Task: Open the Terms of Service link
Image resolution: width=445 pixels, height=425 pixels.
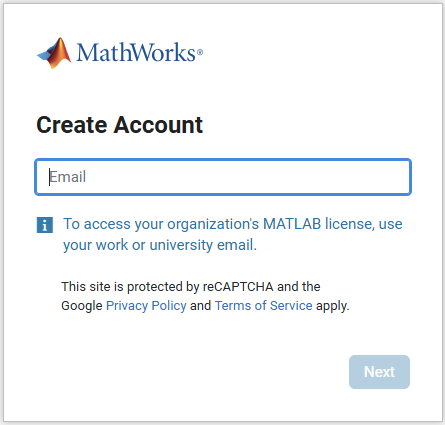Action: pyautogui.click(x=264, y=306)
